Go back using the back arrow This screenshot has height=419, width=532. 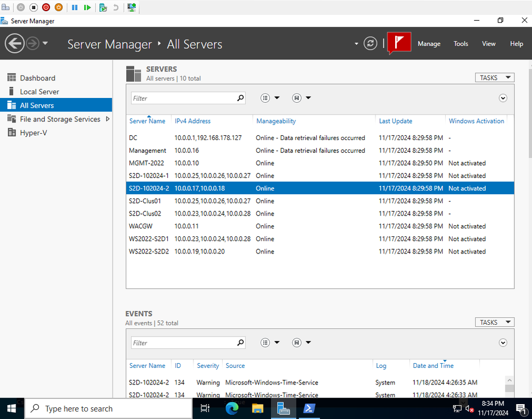pos(14,44)
